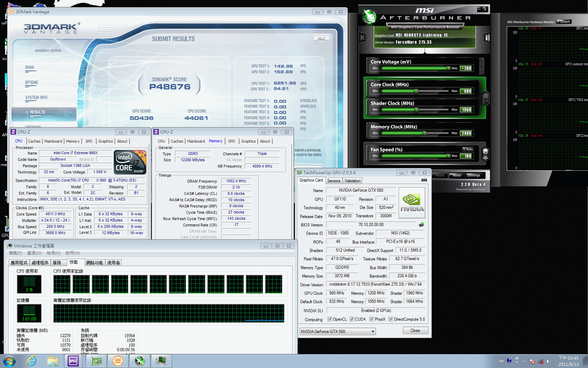The width and height of the screenshot is (588, 368).
Task: Click the GPU-Z title bar icon
Action: point(300,172)
